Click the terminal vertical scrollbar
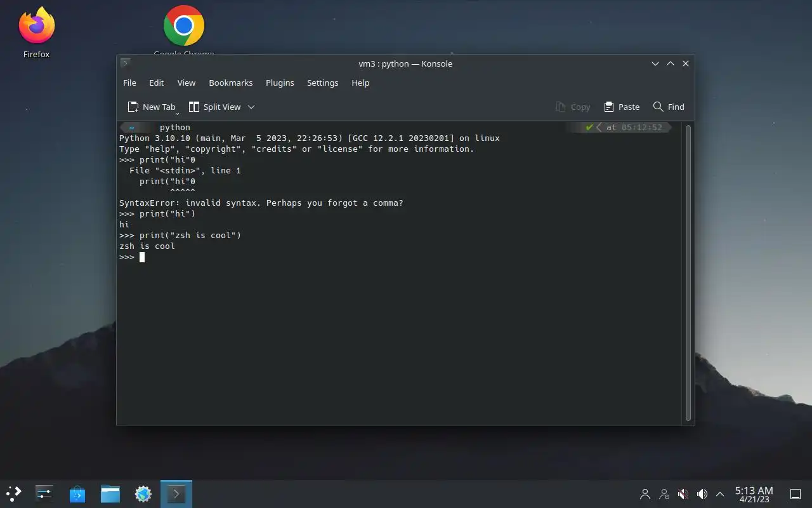 pos(688,273)
